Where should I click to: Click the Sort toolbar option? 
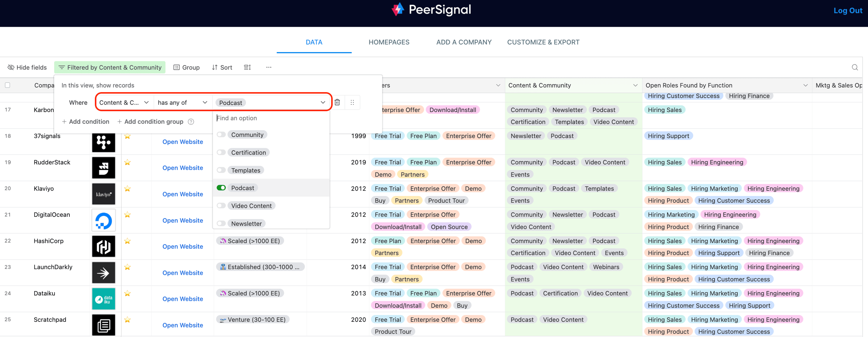click(222, 67)
